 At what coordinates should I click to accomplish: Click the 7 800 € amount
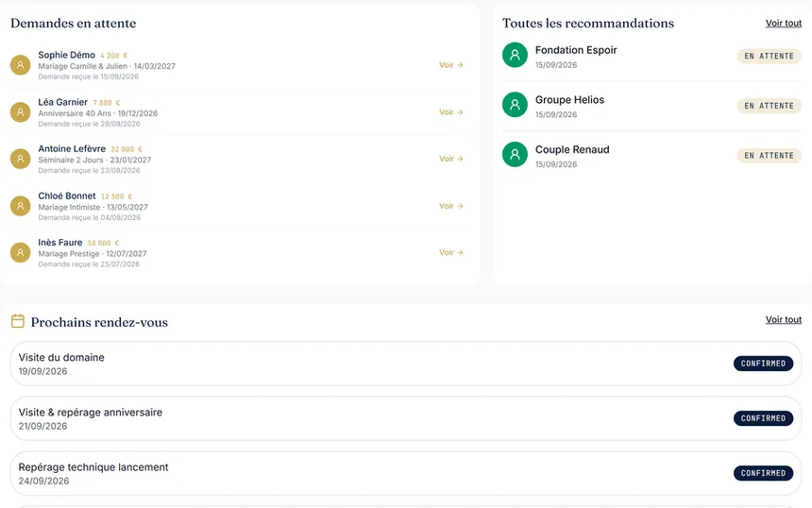(107, 103)
